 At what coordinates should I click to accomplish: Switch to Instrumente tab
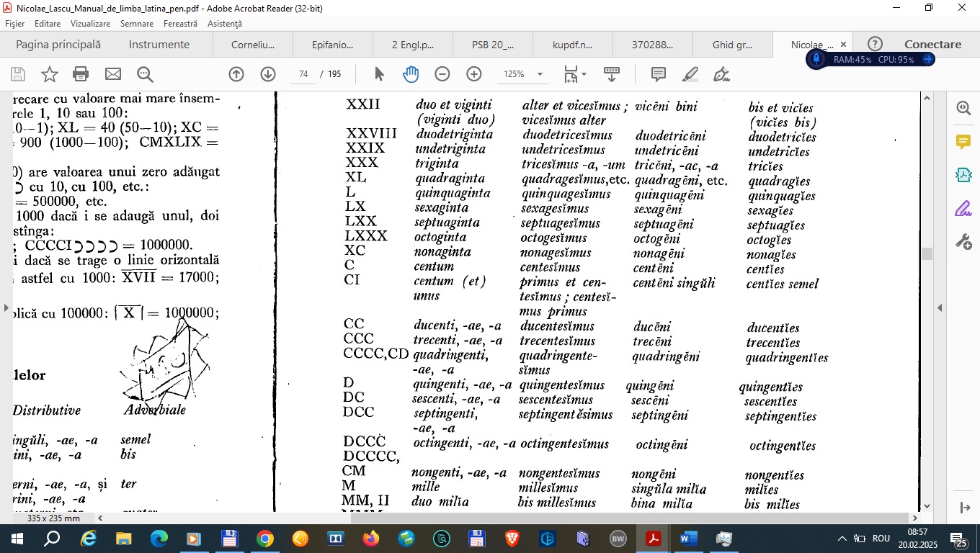tap(159, 44)
